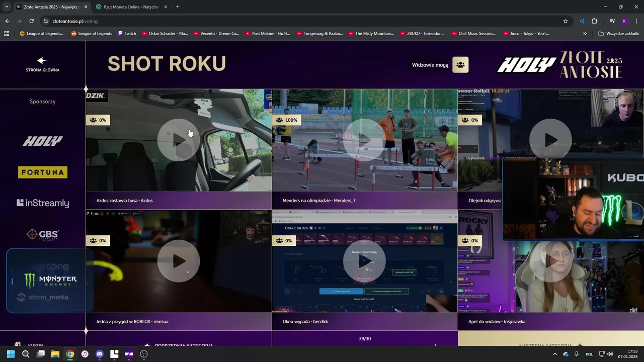644x362 pixels.
Task: Open Vexento - Dream Ca... bookmark
Action: 216,34
